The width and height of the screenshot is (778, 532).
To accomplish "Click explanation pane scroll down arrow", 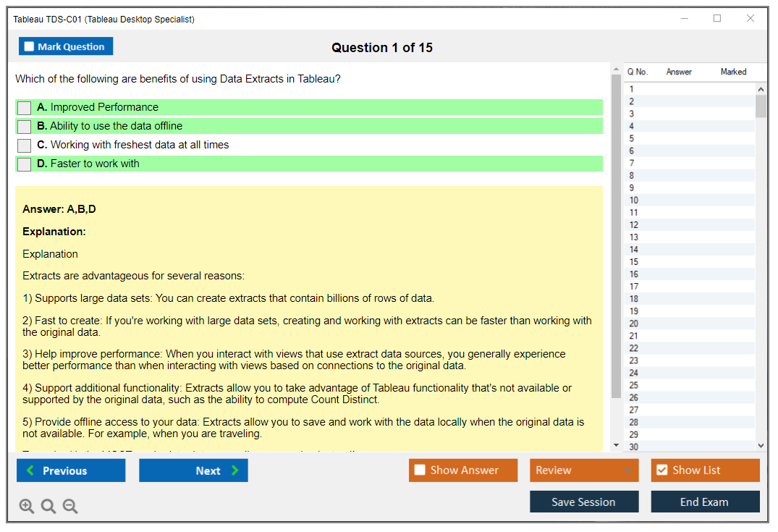I will pos(616,445).
